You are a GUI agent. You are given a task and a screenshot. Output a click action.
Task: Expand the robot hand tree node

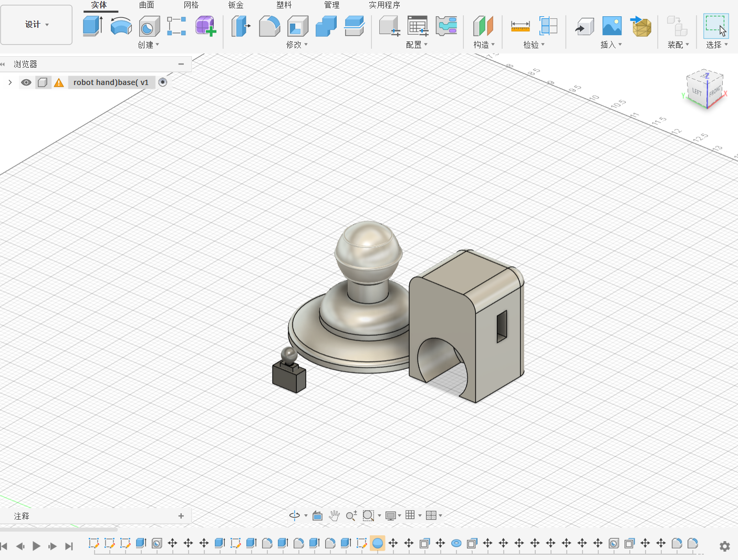[10, 82]
